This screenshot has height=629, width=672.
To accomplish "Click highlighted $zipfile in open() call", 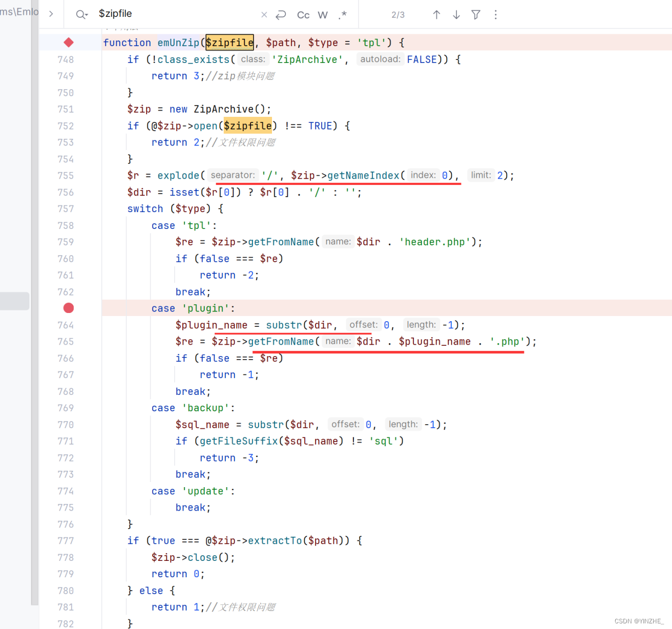I will tap(248, 126).
